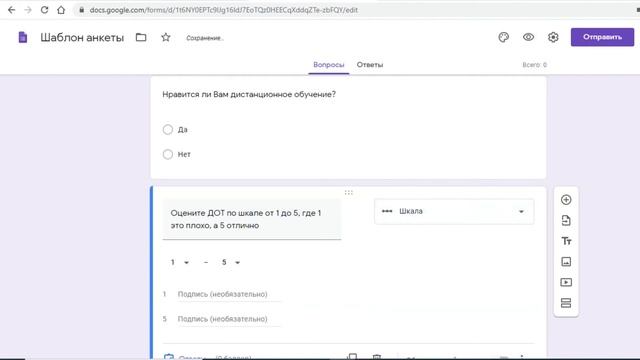Click the Всего: 0 points label

[x=534, y=65]
